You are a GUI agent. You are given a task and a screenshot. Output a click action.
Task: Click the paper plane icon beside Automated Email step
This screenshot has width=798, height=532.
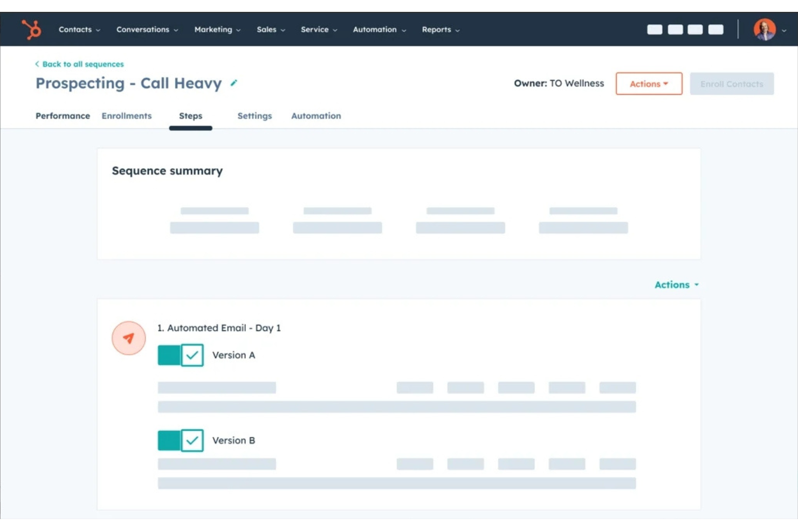tap(128, 338)
